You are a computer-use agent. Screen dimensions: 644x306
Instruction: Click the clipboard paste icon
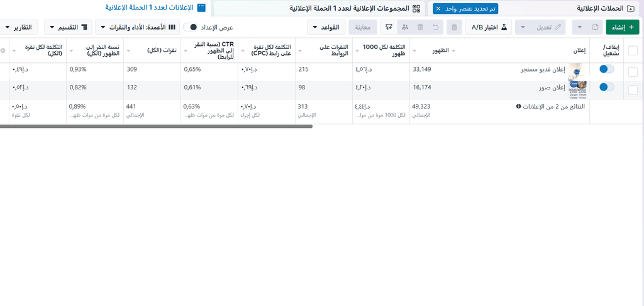tap(454, 27)
